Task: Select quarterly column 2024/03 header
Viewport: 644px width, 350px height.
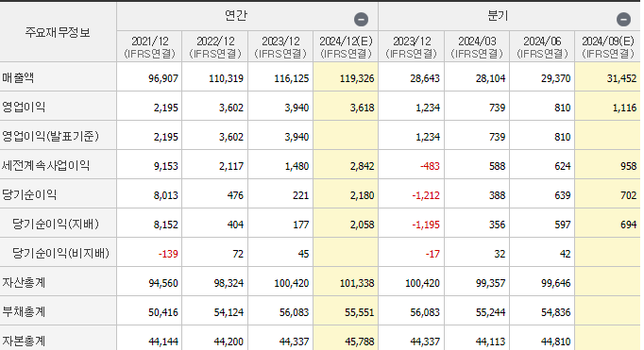Action: [477, 47]
